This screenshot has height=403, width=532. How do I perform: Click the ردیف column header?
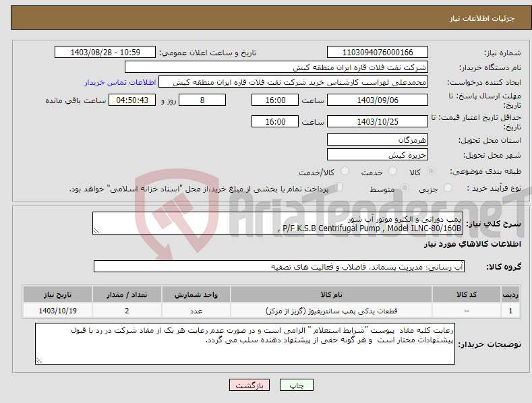click(x=510, y=294)
